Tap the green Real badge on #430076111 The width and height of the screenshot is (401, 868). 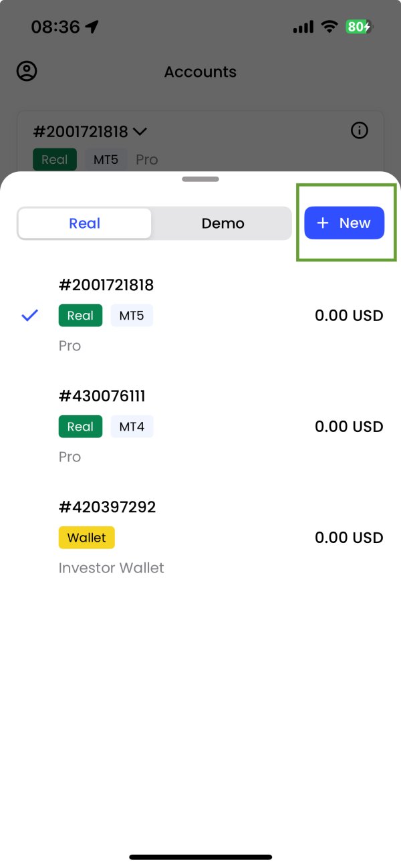(80, 427)
